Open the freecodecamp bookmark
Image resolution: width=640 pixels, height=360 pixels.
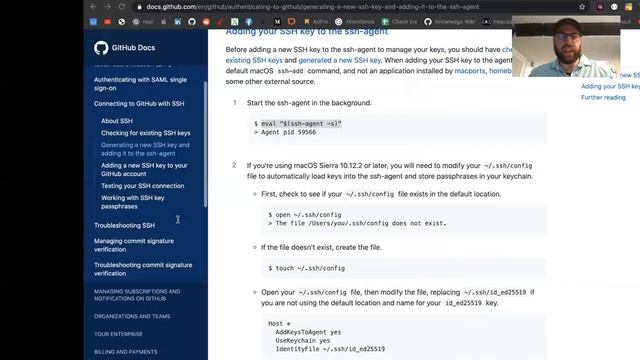(497, 22)
